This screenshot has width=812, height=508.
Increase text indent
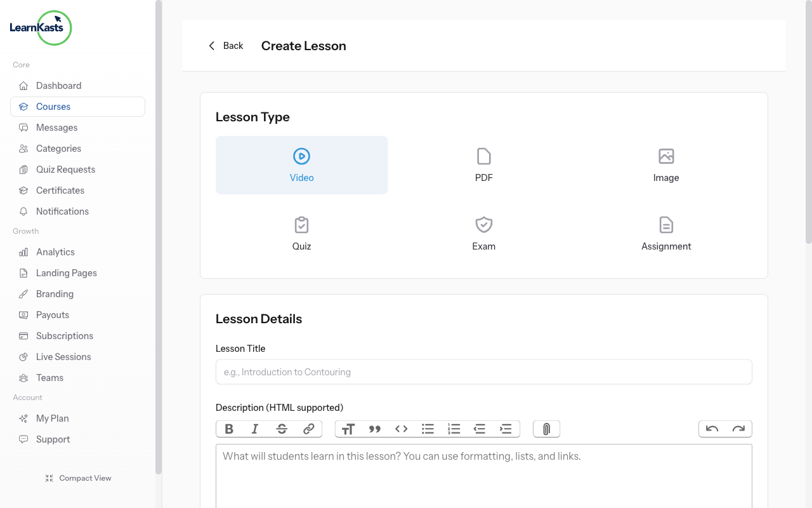[x=506, y=429]
